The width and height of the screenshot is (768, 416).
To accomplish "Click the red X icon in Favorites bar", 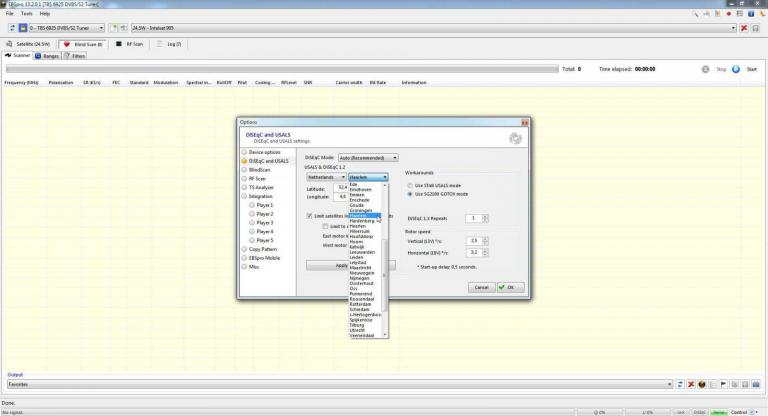I will click(690, 383).
